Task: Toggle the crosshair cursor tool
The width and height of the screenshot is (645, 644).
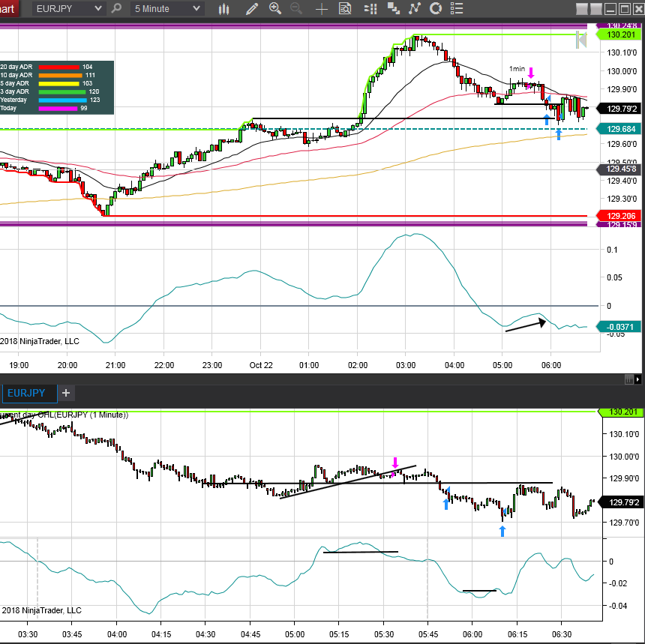Action: pos(322,9)
